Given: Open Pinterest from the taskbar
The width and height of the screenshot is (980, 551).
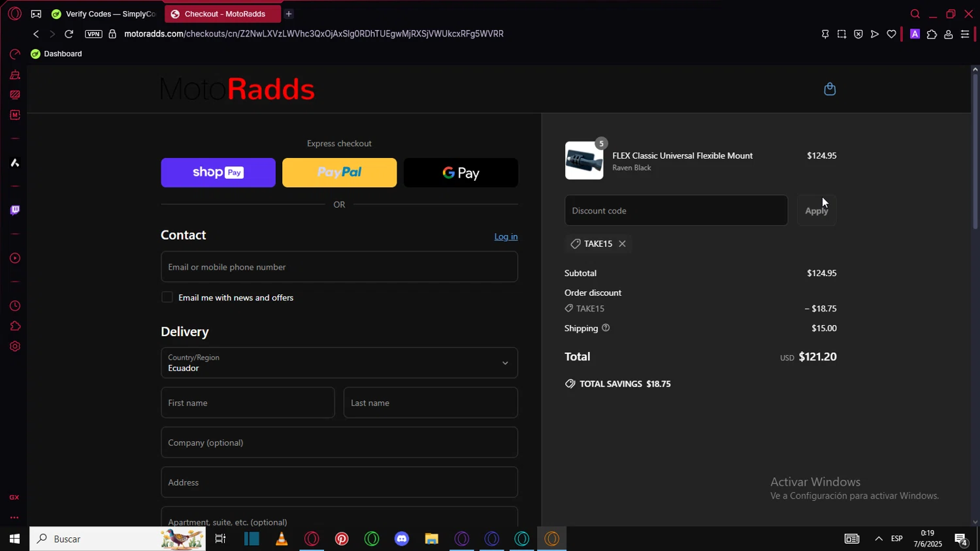Looking at the screenshot, I should click(x=342, y=539).
